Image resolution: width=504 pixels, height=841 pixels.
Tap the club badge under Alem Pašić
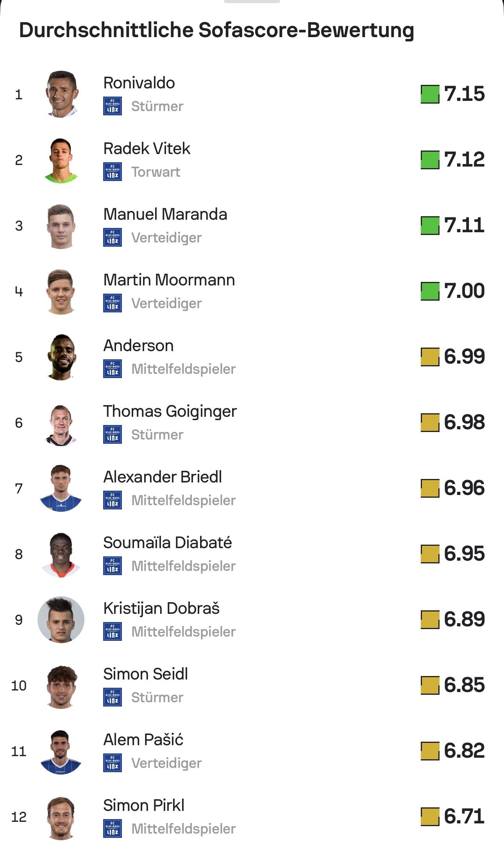click(113, 763)
